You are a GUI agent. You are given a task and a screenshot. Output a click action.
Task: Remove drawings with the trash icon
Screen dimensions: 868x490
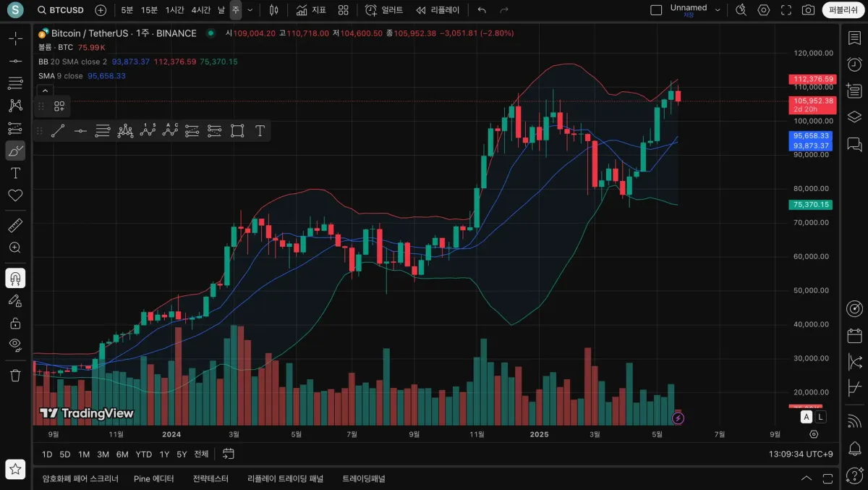pos(15,375)
